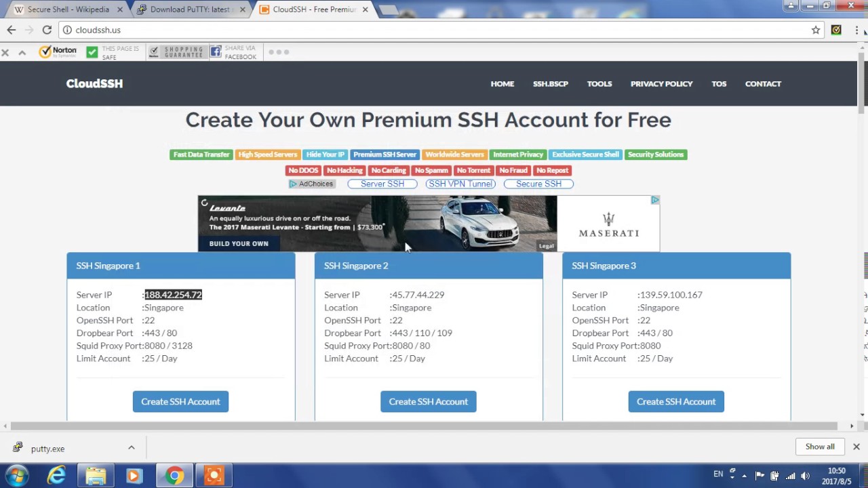Click the highlighted IP 188.42.254.72
Image resolution: width=868 pixels, height=488 pixels.
pos(173,295)
